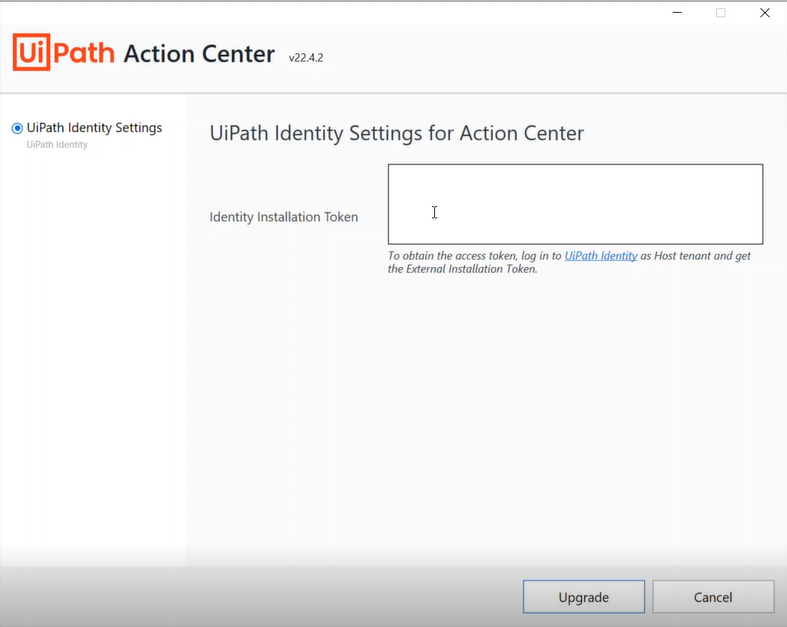This screenshot has height=627, width=787.
Task: Click the "UiPath Identity Settings for Action Center" heading
Action: (396, 134)
